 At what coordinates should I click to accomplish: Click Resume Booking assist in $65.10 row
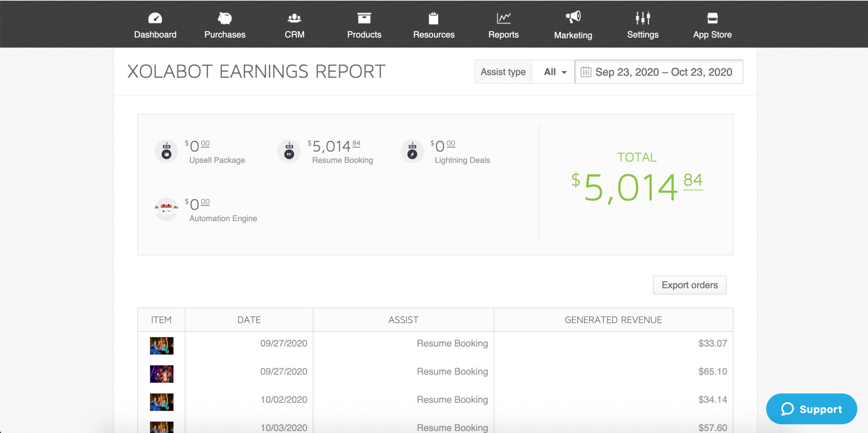coord(452,372)
